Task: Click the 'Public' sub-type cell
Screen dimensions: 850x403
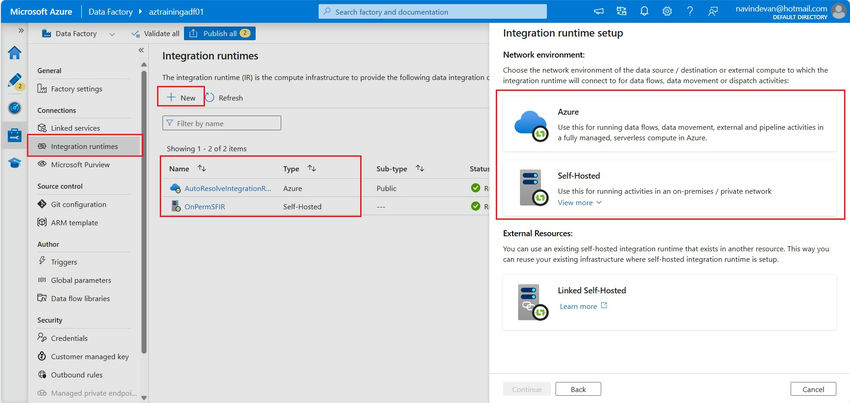Action: click(x=387, y=188)
